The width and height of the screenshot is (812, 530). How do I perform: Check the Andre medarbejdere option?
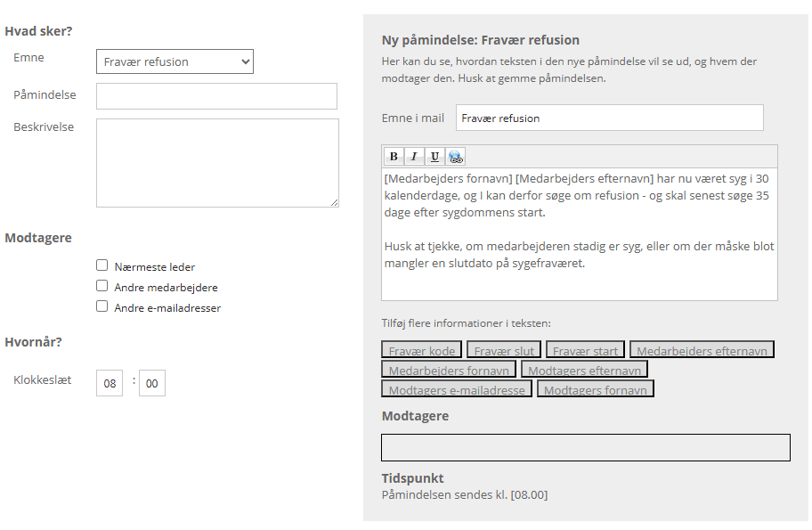coord(102,286)
